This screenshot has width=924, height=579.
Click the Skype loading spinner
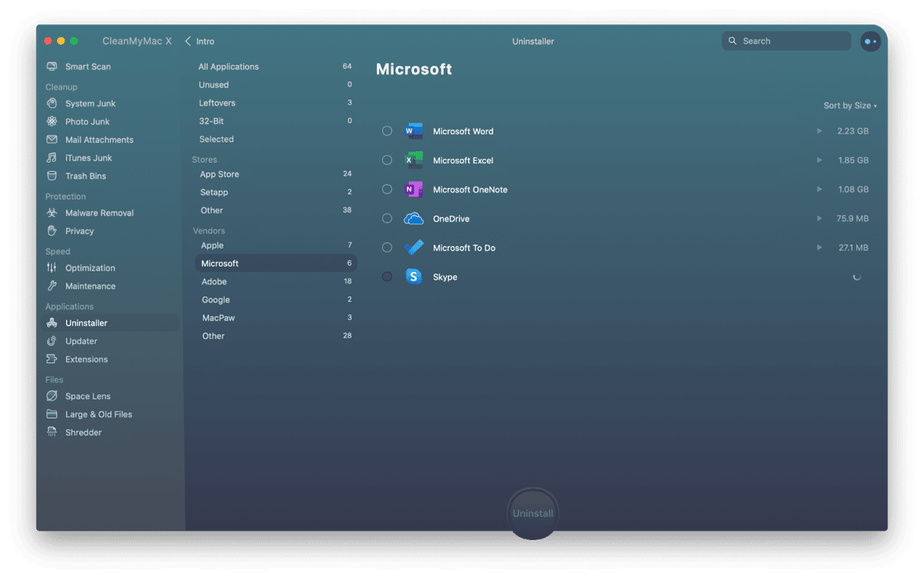[x=857, y=277]
